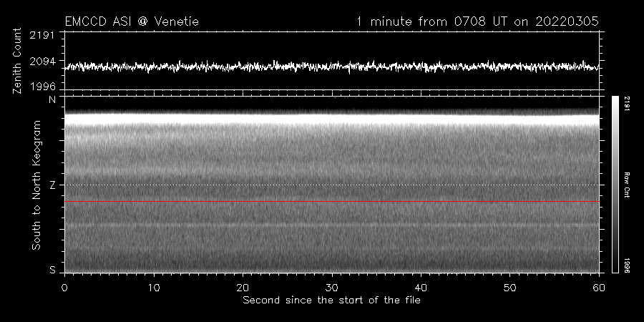The width and height of the screenshot is (644, 322).
Task: Click the 2191 tick label on Zenith Count axis
Action: pyautogui.click(x=42, y=35)
